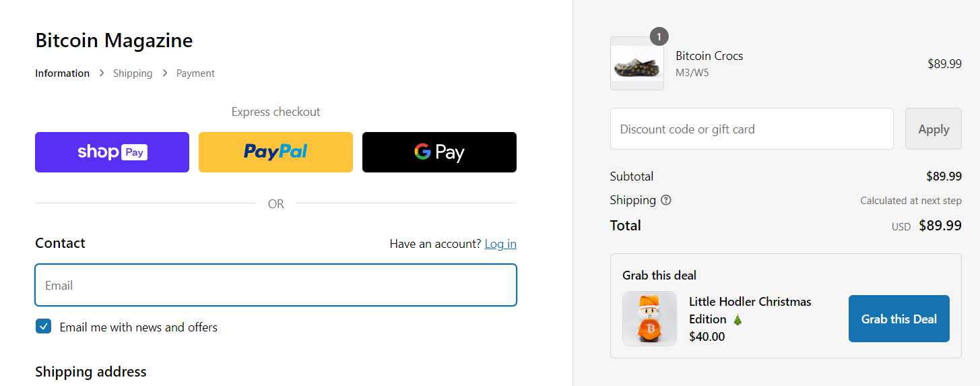Click the shipping help question mark icon
The image size is (980, 386).
(666, 200)
